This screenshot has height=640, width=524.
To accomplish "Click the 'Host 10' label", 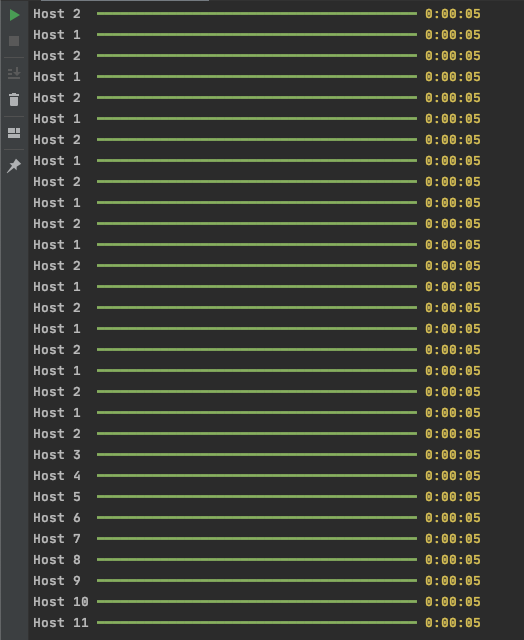I will click(61, 602).
